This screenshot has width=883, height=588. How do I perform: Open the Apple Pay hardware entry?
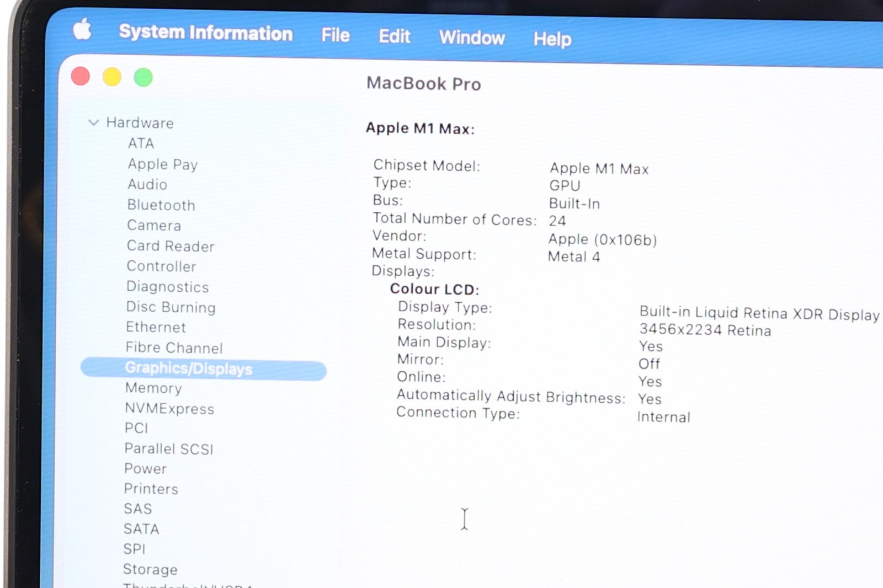click(162, 164)
